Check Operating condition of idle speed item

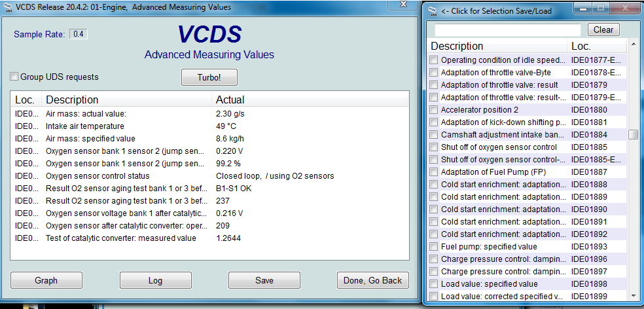(434, 60)
